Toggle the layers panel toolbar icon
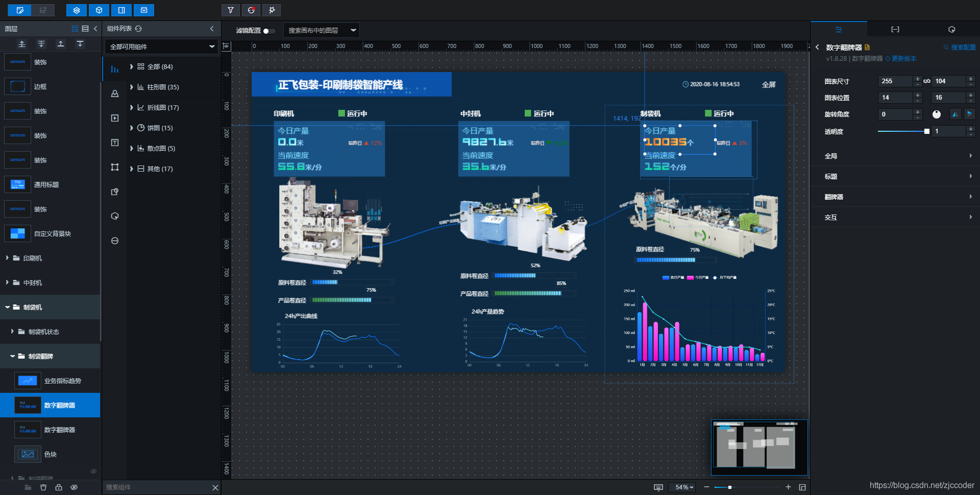 click(77, 10)
